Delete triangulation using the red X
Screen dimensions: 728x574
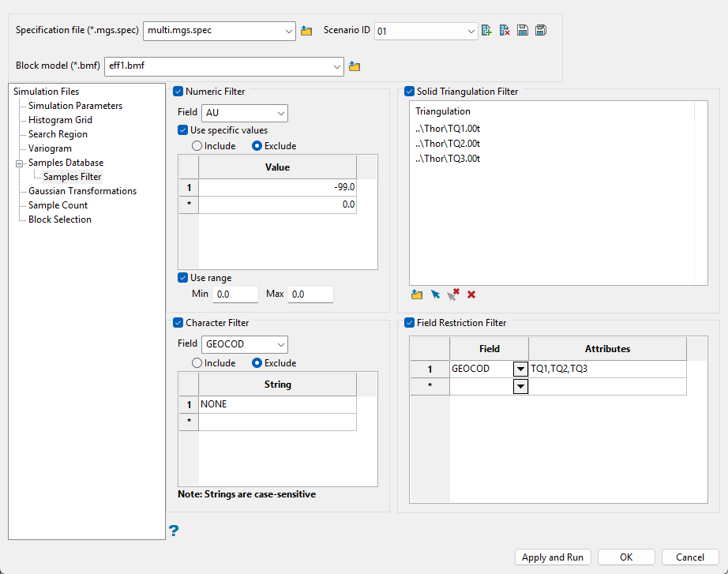(471, 295)
